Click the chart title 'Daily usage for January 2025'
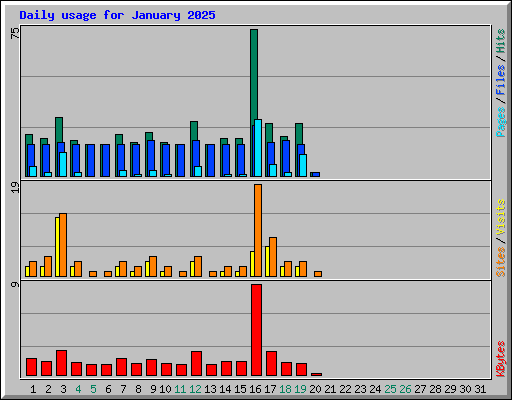Image resolution: width=512 pixels, height=400 pixels. click(x=117, y=15)
